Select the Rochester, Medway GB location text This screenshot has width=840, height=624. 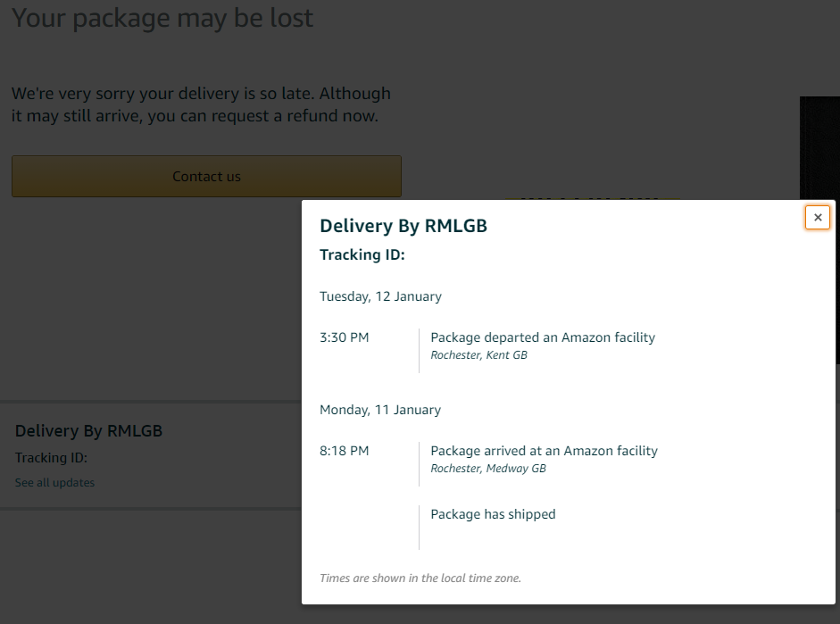pos(488,469)
